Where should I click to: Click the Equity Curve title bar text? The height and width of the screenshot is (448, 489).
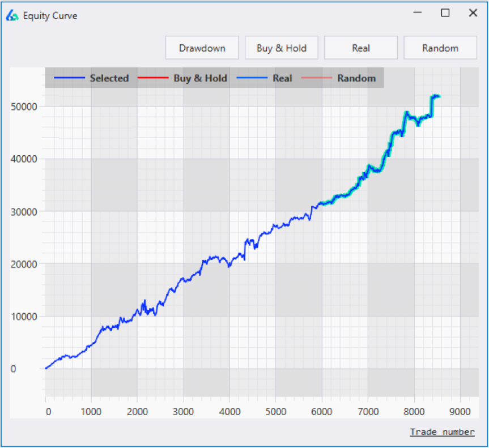[x=51, y=16]
